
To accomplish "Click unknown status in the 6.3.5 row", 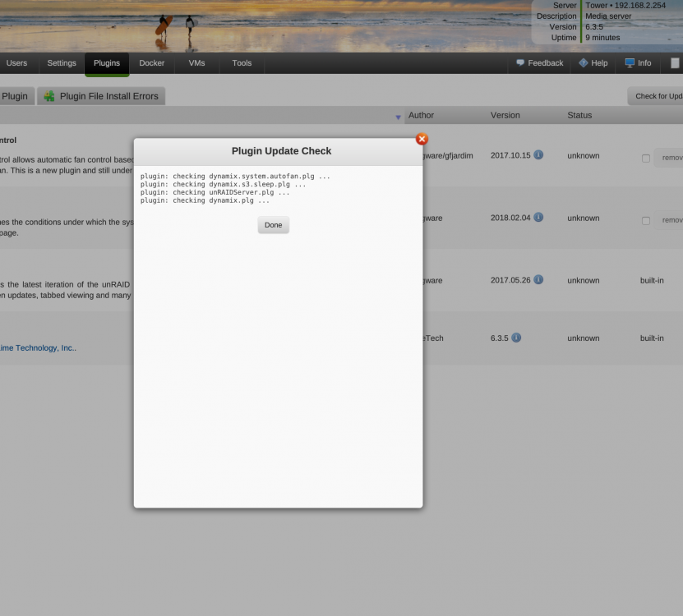I will point(584,338).
